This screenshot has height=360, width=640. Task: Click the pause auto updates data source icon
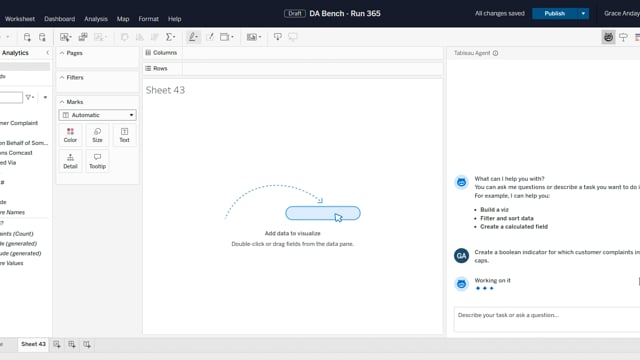(42, 37)
